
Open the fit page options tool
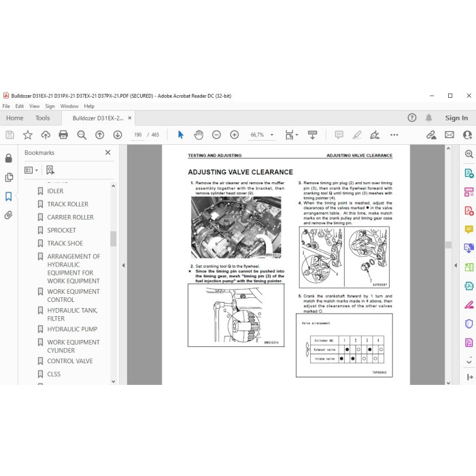289,135
